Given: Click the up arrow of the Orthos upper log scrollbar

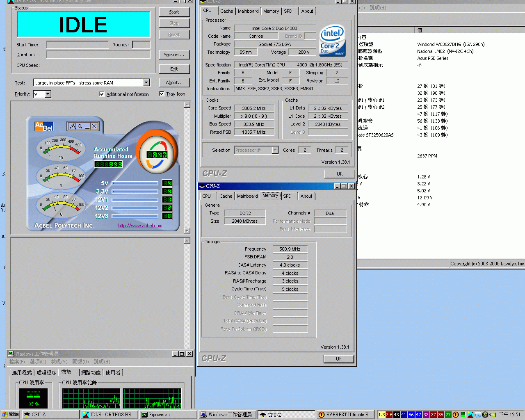Looking at the screenshot, I should [x=187, y=105].
